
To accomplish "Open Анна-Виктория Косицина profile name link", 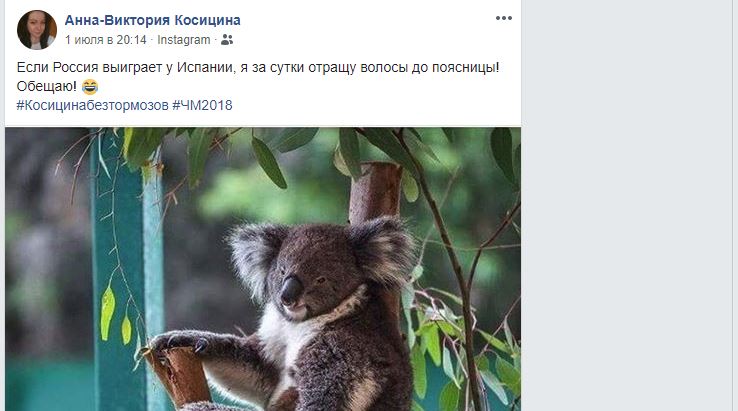I will click(x=152, y=20).
